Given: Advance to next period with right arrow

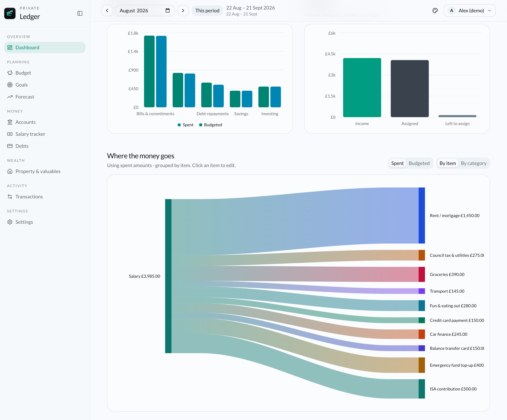Looking at the screenshot, I should click(x=183, y=11).
